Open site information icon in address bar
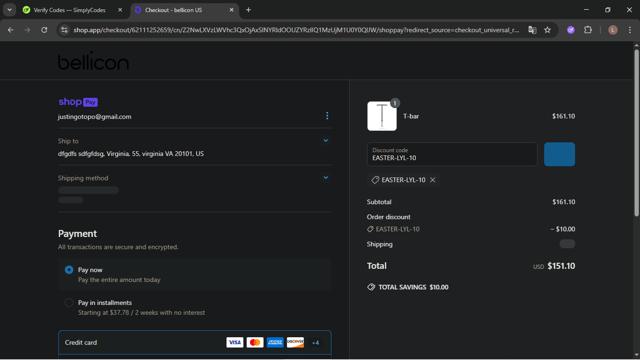Image resolution: width=640 pixels, height=360 pixels. [x=64, y=30]
